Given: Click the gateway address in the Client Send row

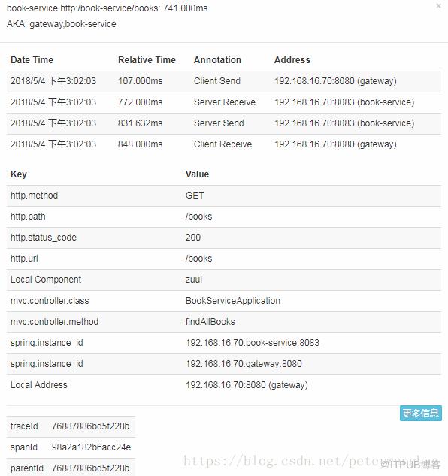Looking at the screenshot, I should [x=335, y=81].
